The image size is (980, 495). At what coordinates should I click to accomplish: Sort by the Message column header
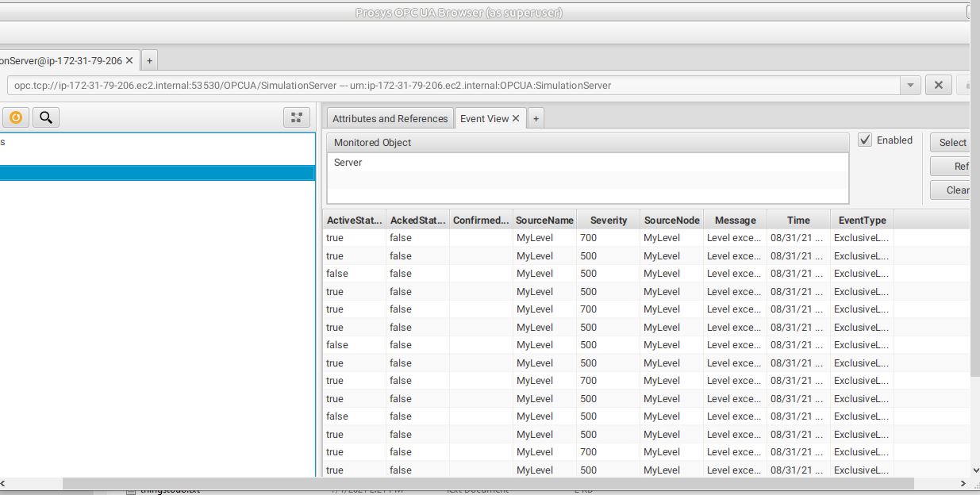(736, 221)
